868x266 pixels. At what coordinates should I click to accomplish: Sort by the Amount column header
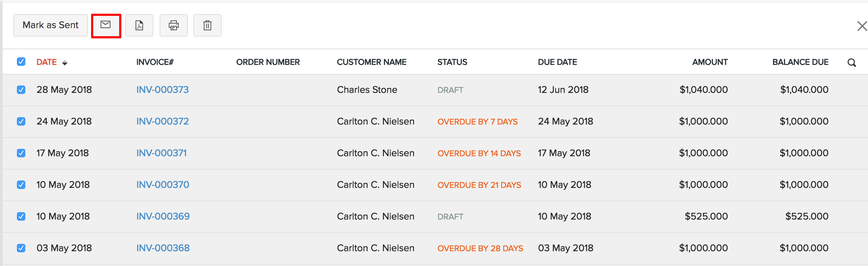[710, 62]
